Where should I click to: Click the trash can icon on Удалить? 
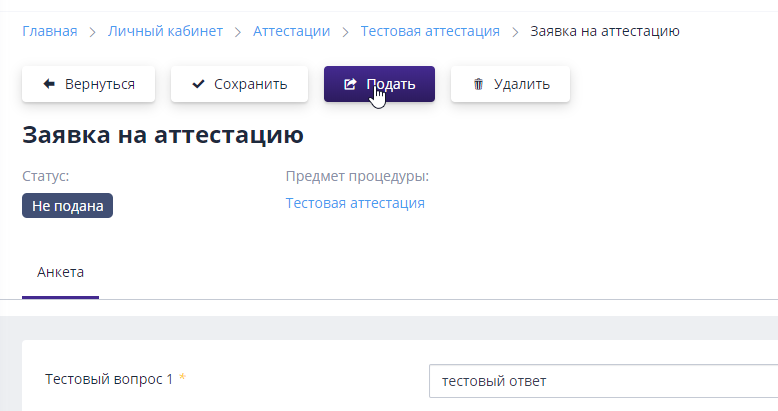(478, 84)
